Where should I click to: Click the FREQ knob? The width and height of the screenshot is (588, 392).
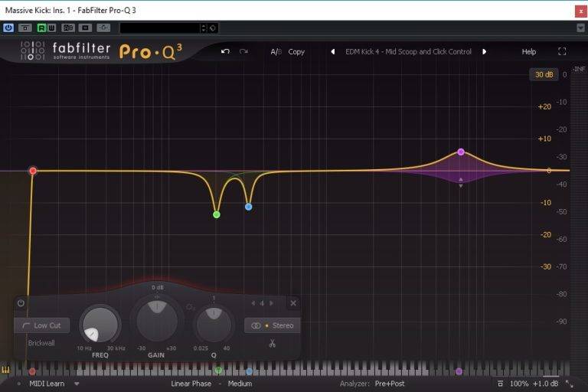click(x=100, y=325)
